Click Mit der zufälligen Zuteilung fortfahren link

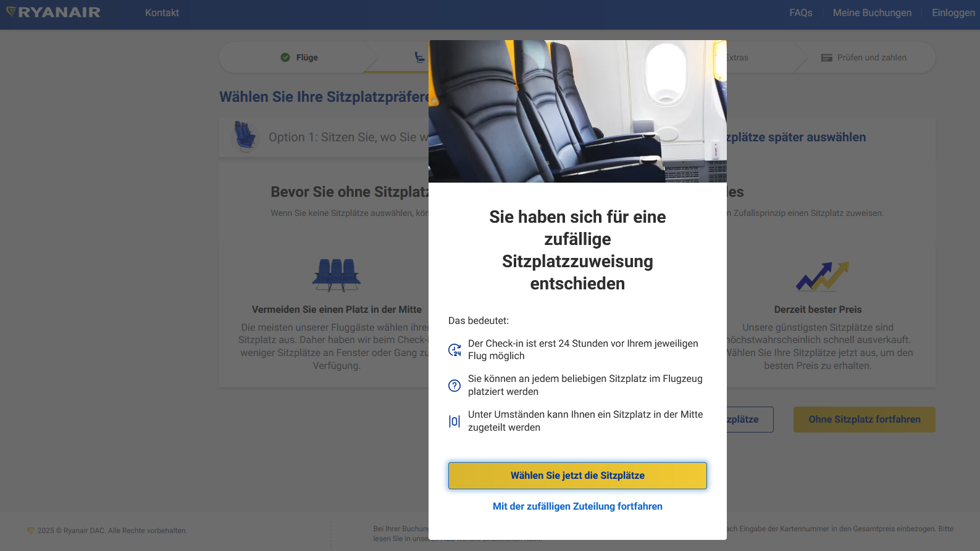tap(577, 507)
